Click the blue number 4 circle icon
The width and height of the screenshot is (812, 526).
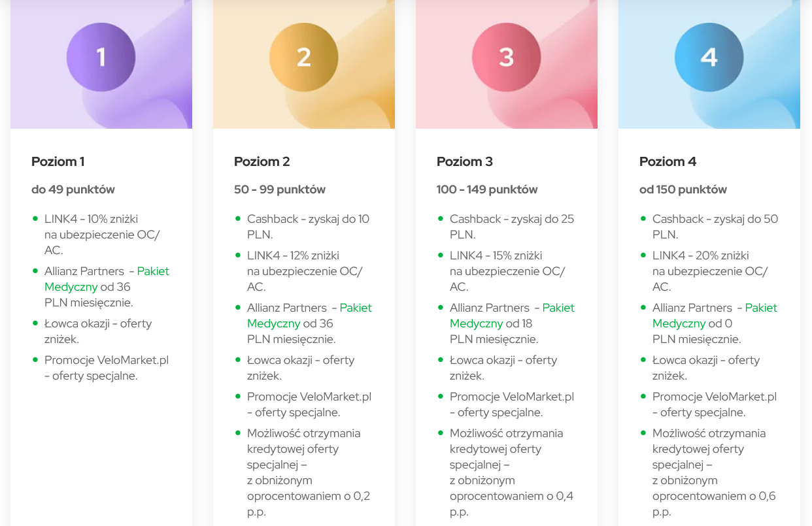[709, 58]
